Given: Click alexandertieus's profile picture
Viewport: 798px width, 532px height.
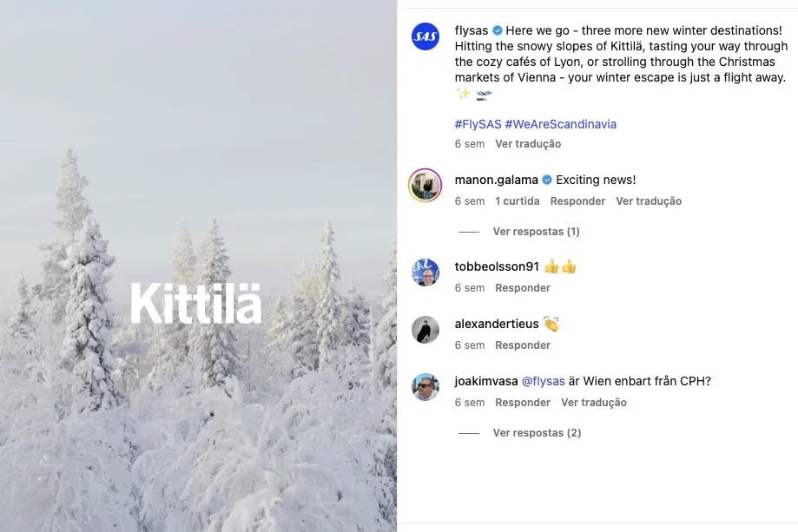Looking at the screenshot, I should coord(425,330).
